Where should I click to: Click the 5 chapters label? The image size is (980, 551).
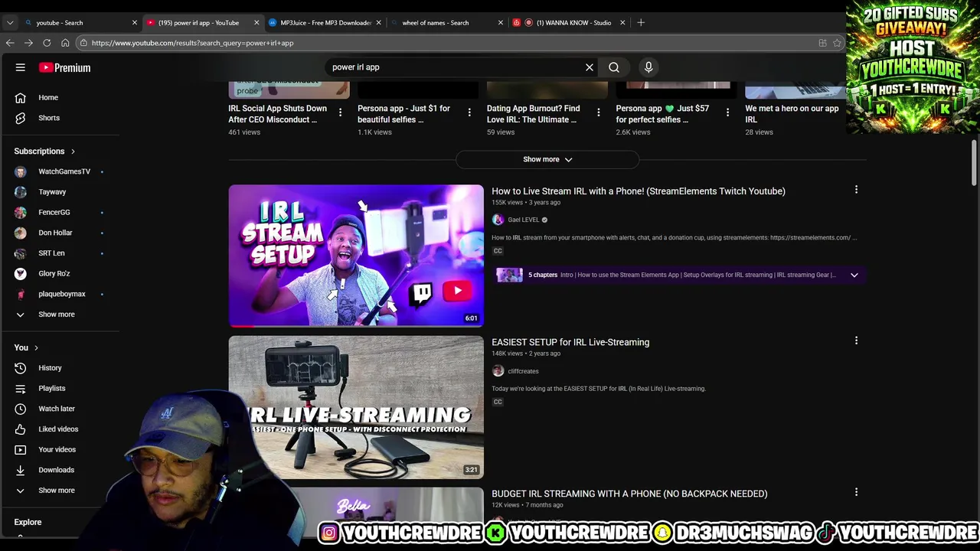tap(543, 275)
